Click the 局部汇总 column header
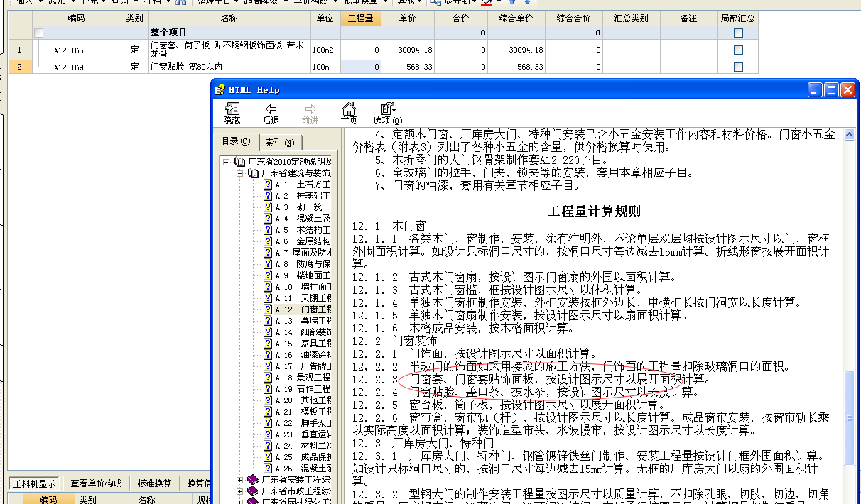 click(x=738, y=18)
